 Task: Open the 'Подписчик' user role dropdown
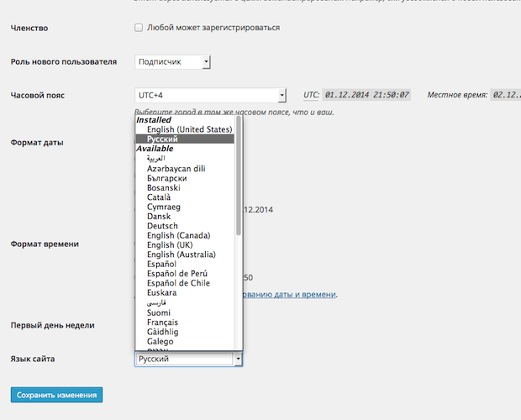click(172, 61)
